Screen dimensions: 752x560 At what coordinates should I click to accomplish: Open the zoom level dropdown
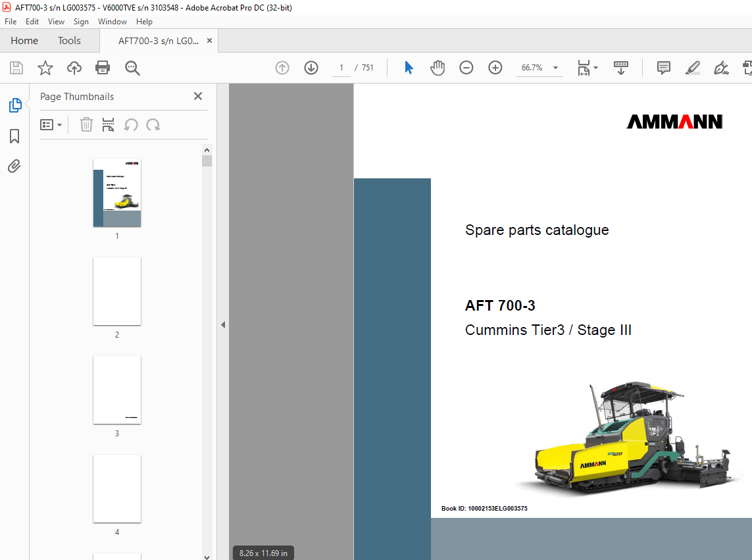555,68
